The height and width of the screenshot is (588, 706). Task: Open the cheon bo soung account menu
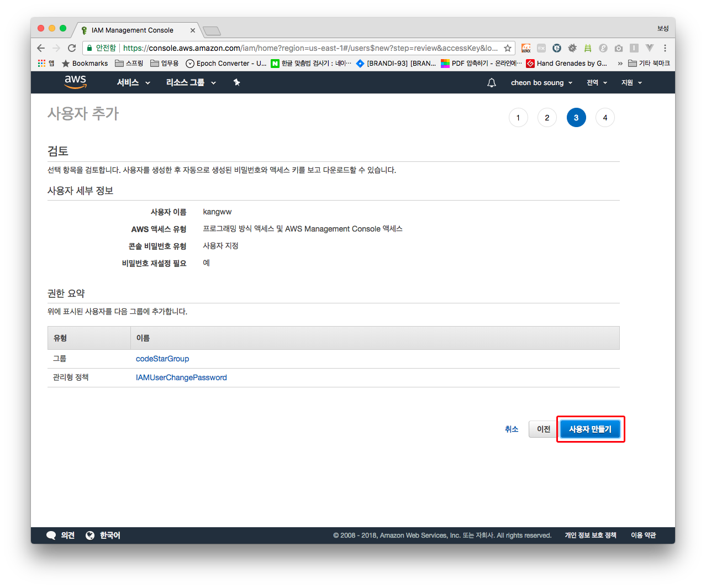541,83
